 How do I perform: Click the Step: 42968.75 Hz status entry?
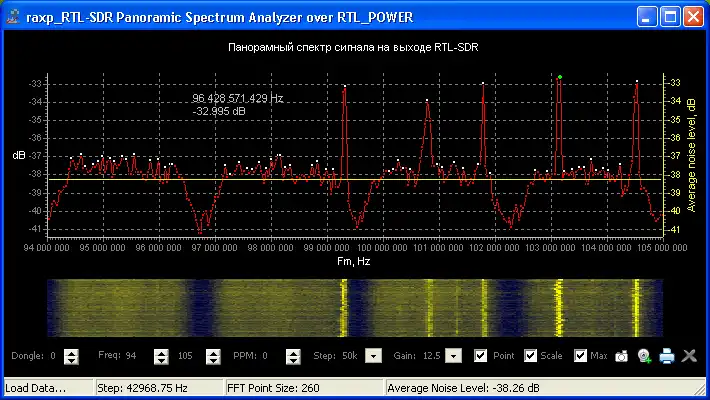tap(160, 388)
